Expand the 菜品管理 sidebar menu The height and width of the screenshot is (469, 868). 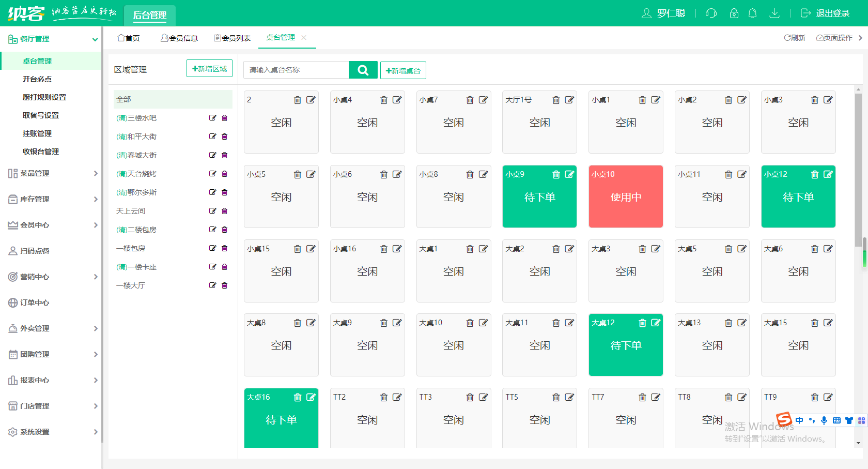(52, 174)
